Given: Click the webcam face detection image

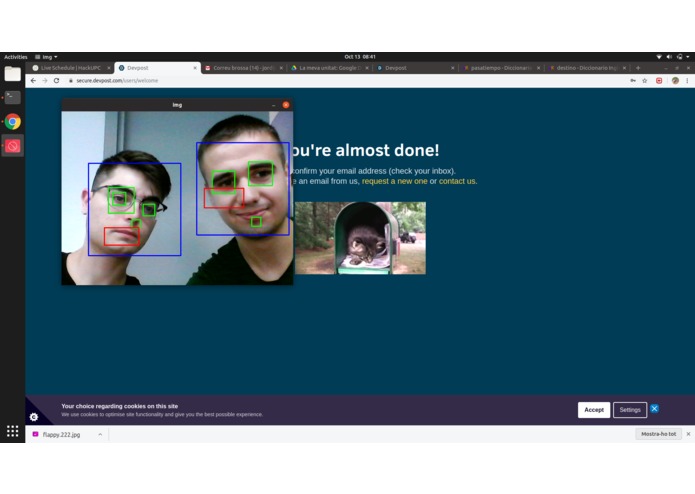Looking at the screenshot, I should pos(177,198).
